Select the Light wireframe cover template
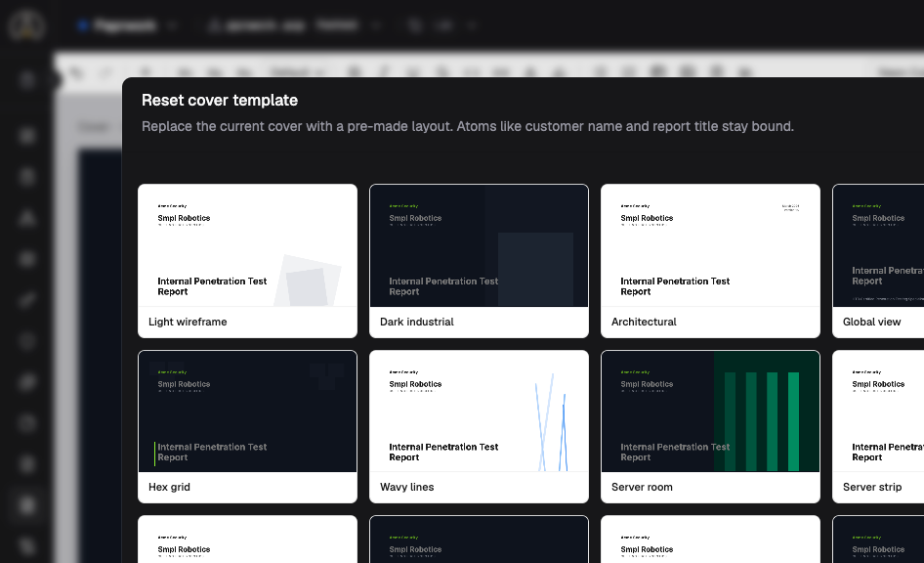Viewport: 924px width, 563px height. pos(247,261)
